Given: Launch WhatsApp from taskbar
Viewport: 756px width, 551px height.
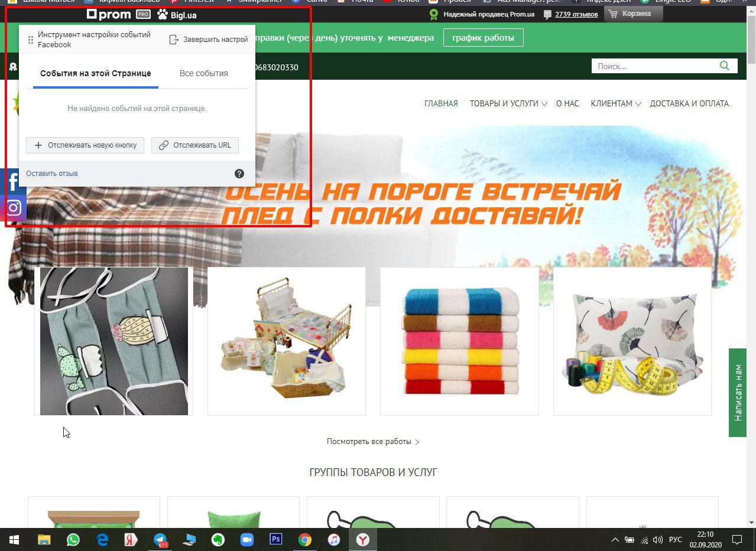Looking at the screenshot, I should tap(73, 540).
